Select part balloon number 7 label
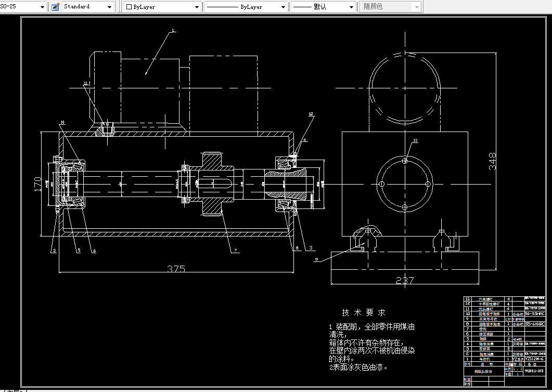This screenshot has height=392, width=552. pos(235,251)
